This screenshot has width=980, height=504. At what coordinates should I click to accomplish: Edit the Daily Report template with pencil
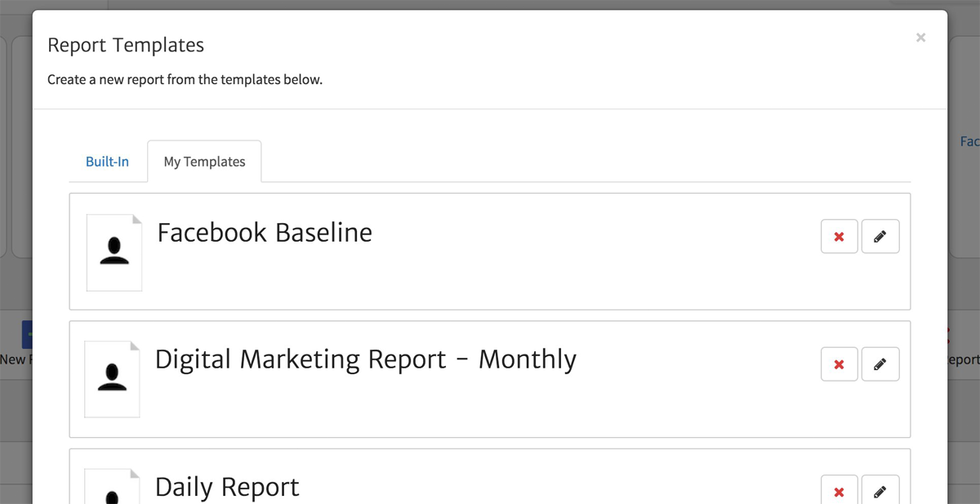(880, 492)
